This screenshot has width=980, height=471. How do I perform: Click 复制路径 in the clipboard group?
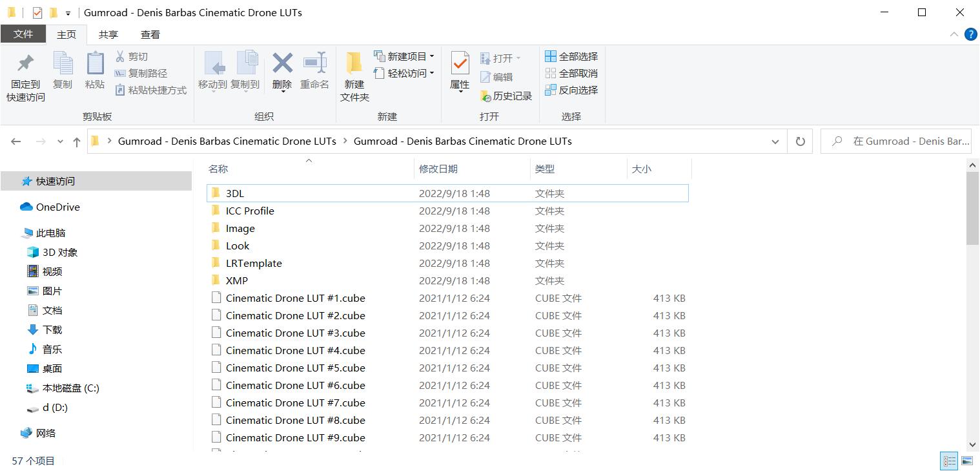click(x=141, y=74)
